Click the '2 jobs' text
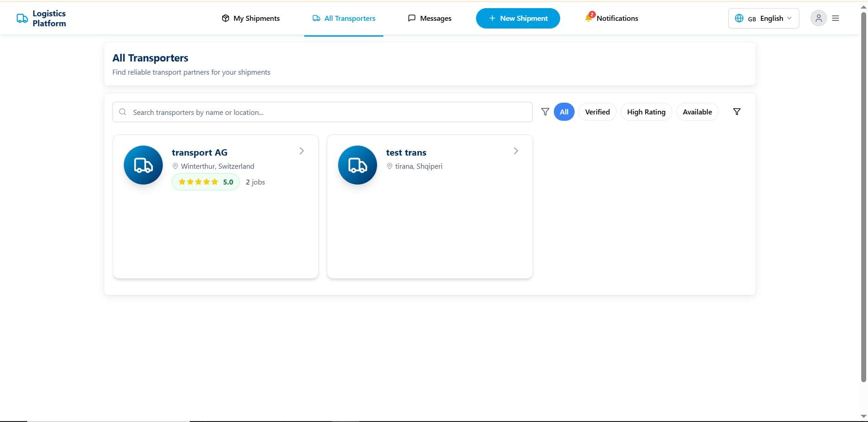Screen dimensions: 868x422 pyautogui.click(x=255, y=182)
